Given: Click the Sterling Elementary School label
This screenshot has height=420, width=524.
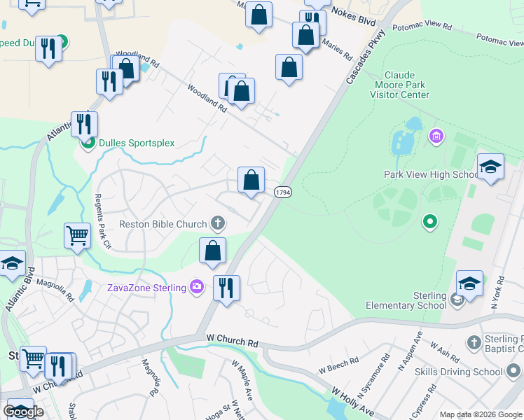Looking at the screenshot, I should tap(406, 300).
